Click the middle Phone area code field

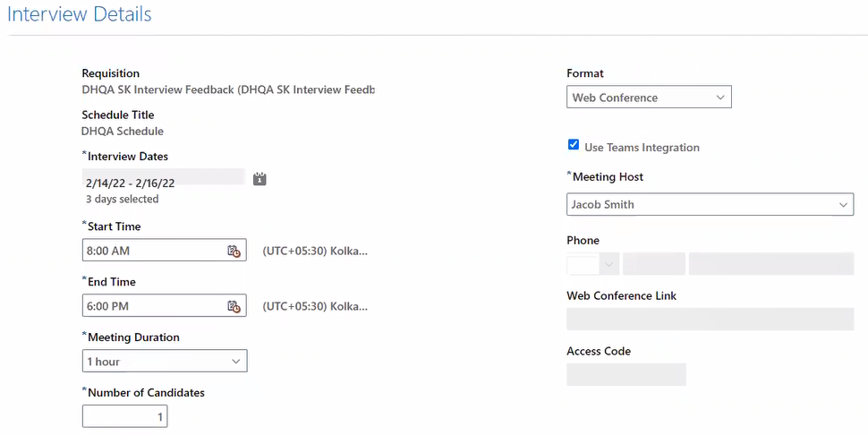click(x=654, y=264)
